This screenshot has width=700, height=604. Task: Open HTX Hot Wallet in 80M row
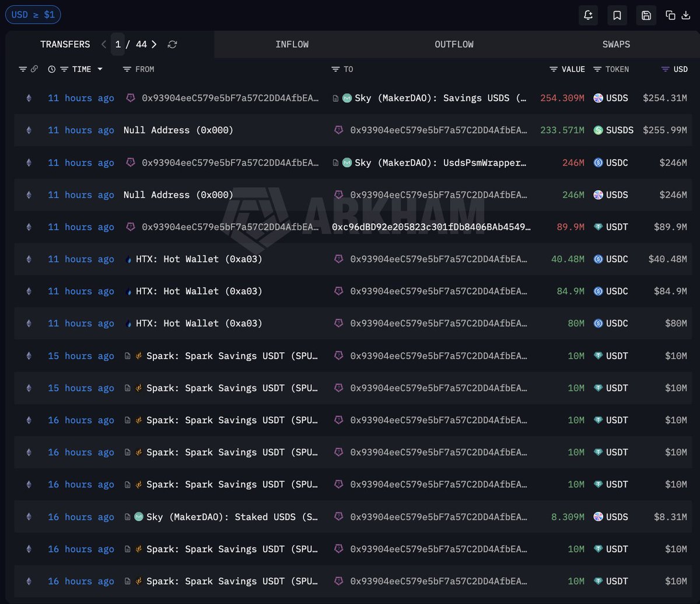(x=199, y=323)
